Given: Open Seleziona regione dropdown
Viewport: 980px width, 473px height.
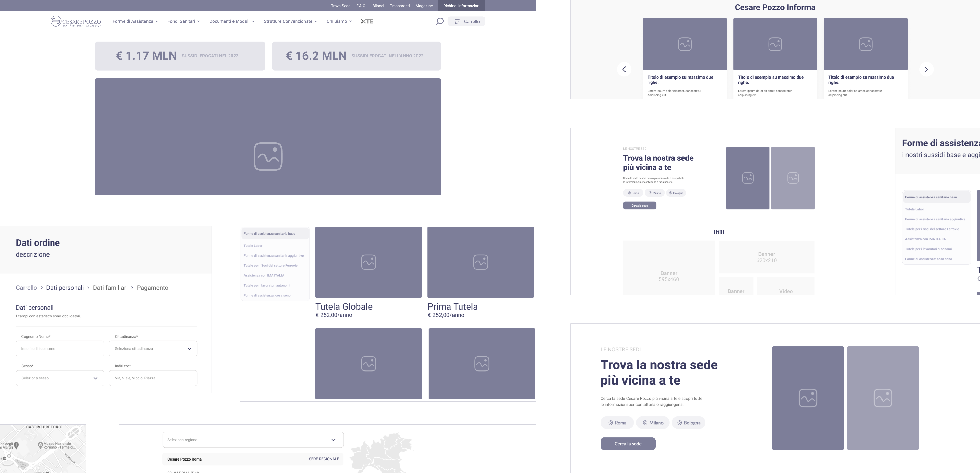Looking at the screenshot, I should click(x=253, y=440).
